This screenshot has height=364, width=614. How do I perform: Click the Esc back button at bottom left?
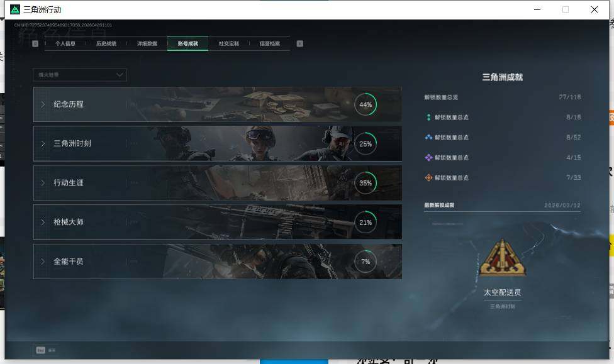tap(45, 350)
